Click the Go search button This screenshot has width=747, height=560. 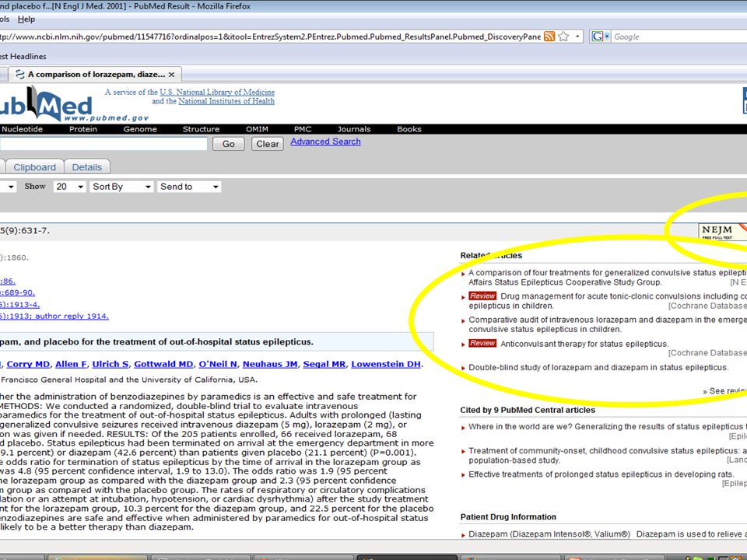(x=229, y=144)
